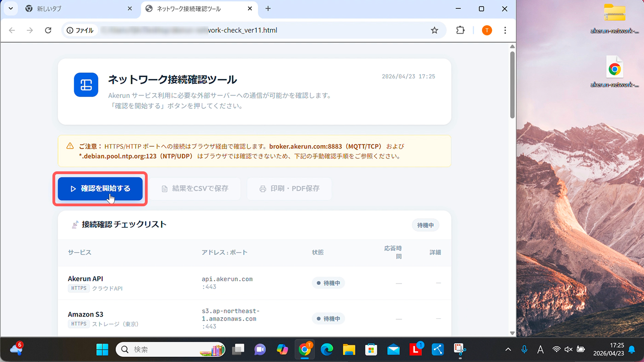Click the サービス column header
This screenshot has width=644, height=362.
coord(80,252)
